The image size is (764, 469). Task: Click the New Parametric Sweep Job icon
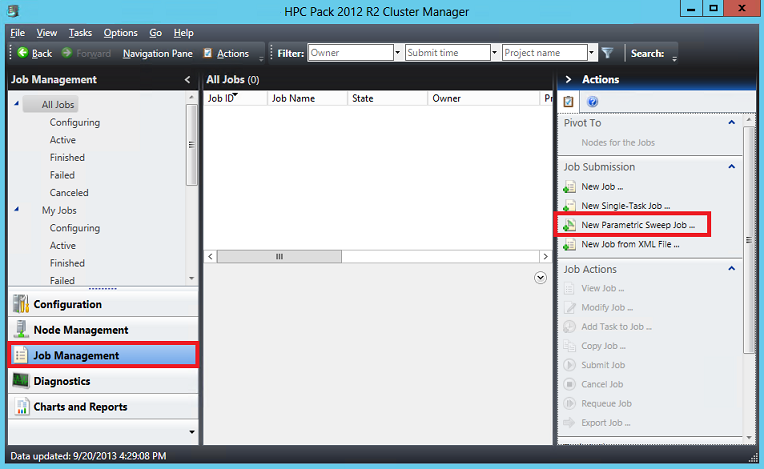569,225
